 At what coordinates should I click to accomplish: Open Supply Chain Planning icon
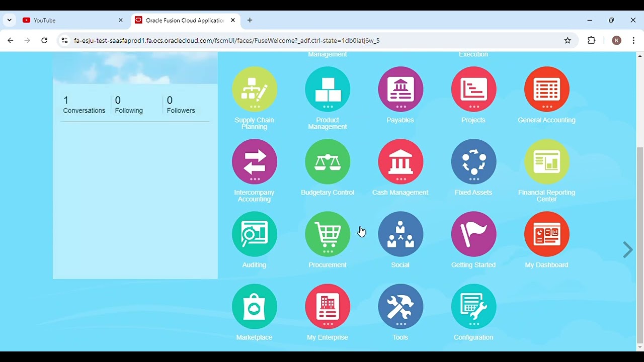pos(255,89)
